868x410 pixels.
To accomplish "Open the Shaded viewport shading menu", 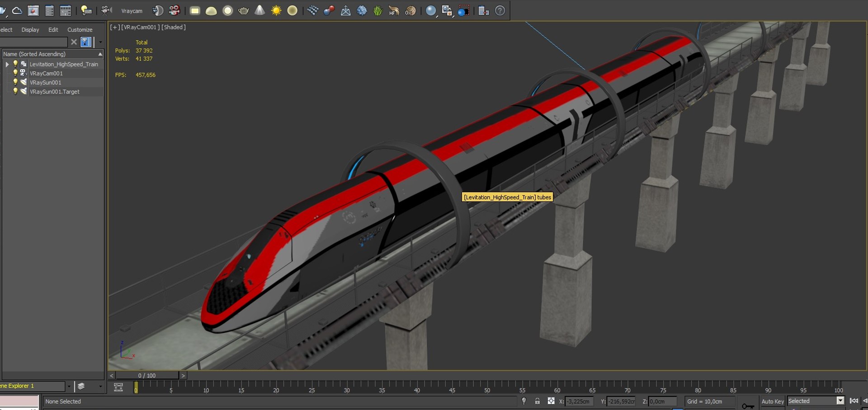I will pos(174,27).
